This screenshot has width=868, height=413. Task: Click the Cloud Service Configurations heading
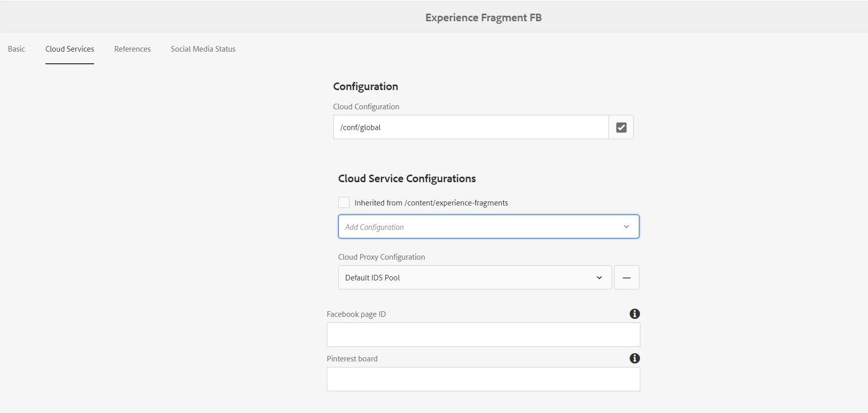407,179
